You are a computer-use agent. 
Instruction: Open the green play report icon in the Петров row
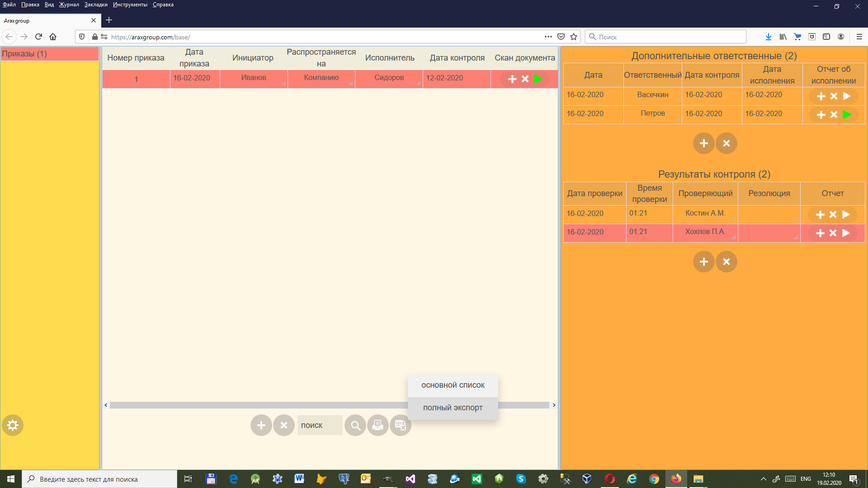pyautogui.click(x=847, y=115)
